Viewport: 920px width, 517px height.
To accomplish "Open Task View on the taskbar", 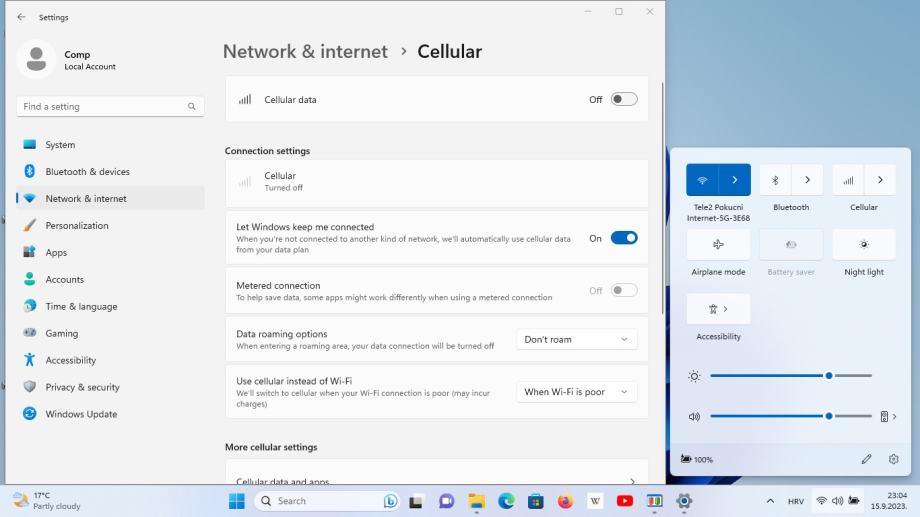I will (x=416, y=501).
